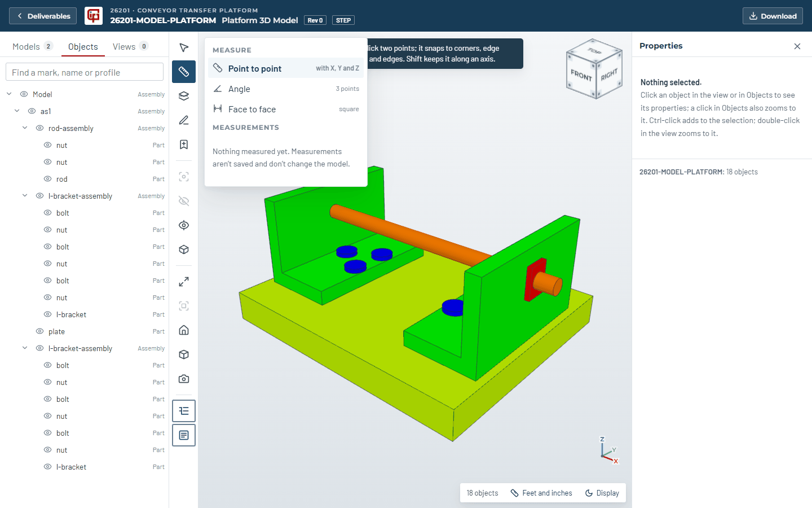Hide the plate part
Viewport: 812px width, 508px height.
coord(40,331)
